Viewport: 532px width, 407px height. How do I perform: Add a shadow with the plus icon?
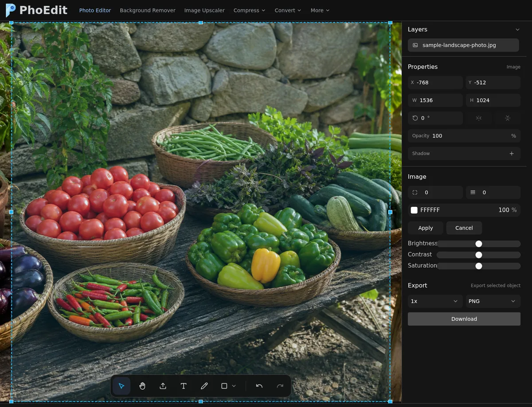512,154
